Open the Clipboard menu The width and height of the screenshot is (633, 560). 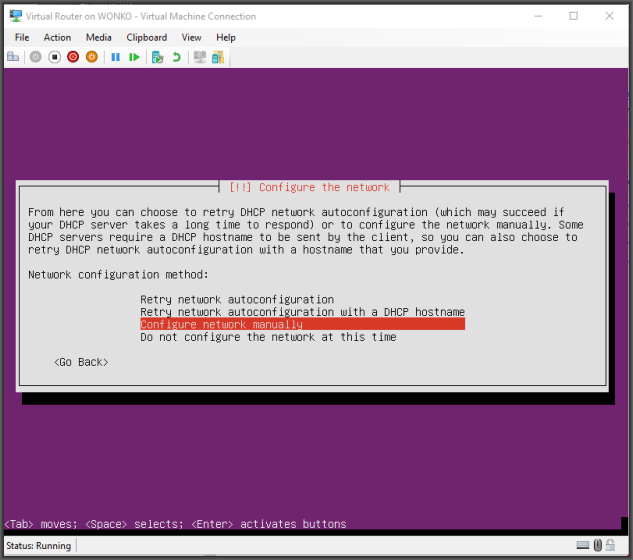tap(147, 38)
